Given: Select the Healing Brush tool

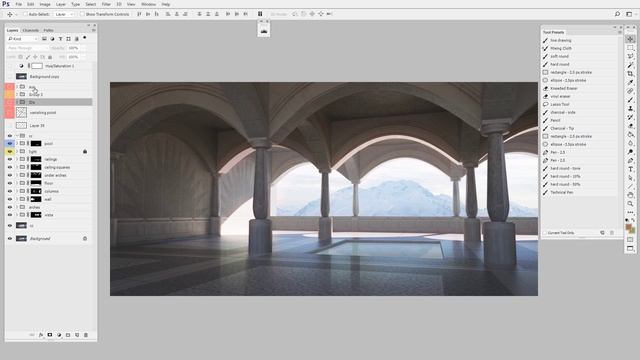Looking at the screenshot, I should (x=630, y=91).
